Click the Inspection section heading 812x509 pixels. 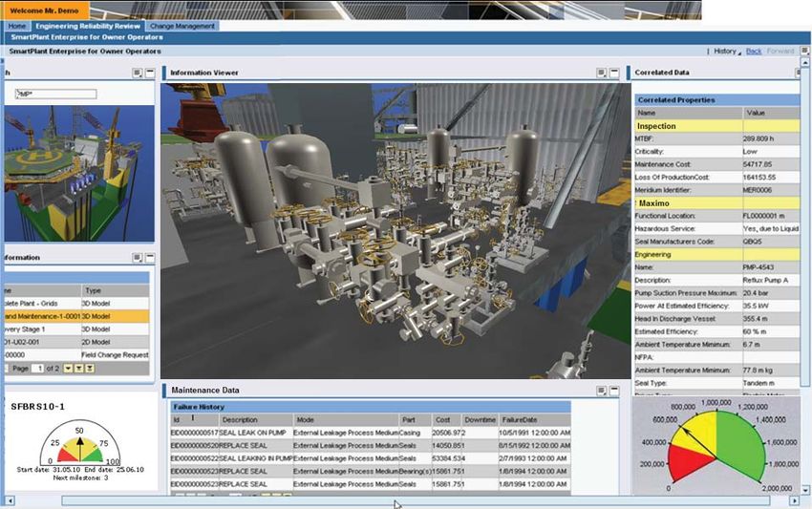(x=656, y=126)
